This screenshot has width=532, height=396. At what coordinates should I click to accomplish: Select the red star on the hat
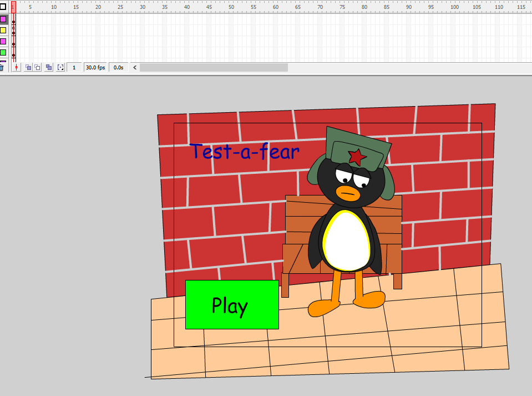[x=357, y=157]
